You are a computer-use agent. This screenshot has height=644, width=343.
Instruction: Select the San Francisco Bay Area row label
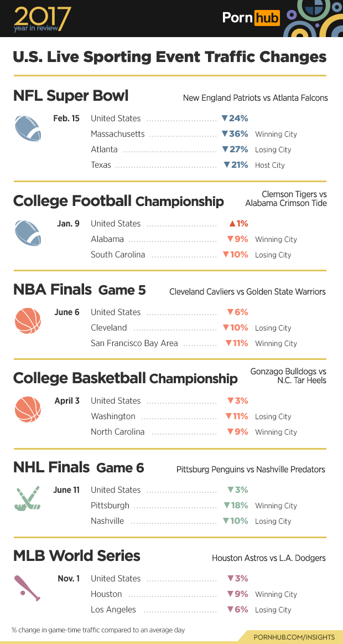click(134, 343)
